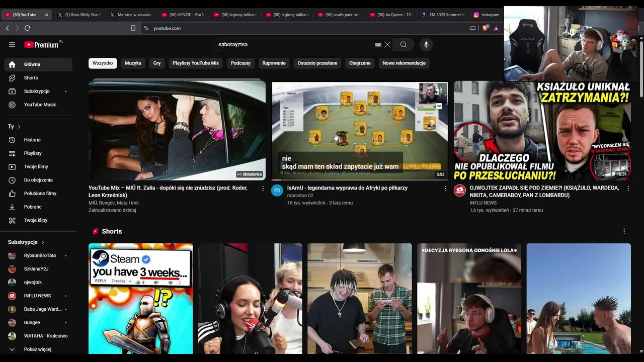Select the 'Gry' filter chip

[157, 63]
